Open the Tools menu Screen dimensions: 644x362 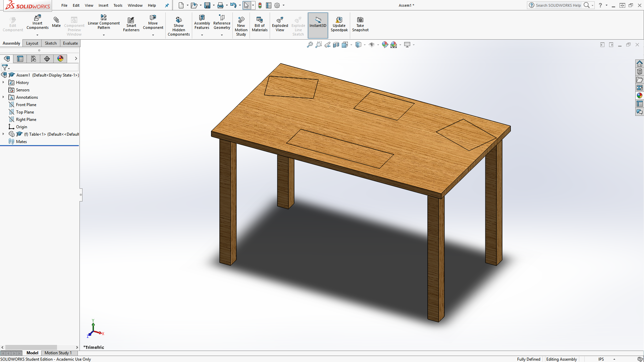click(x=118, y=5)
